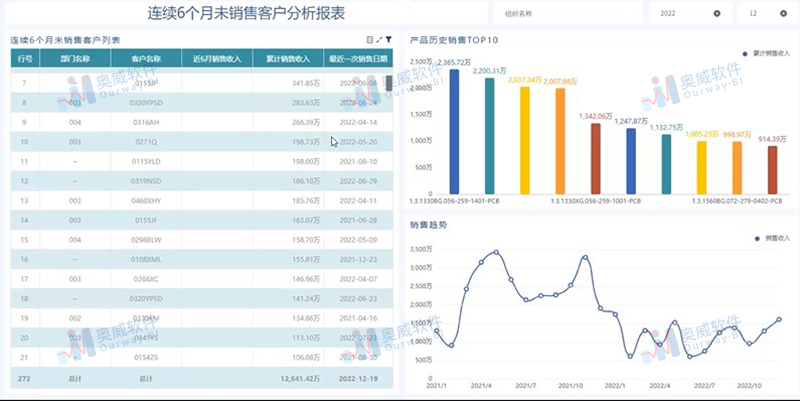Click customer name cell 0460XHY
Viewport: 800px width, 401px height.
146,200
